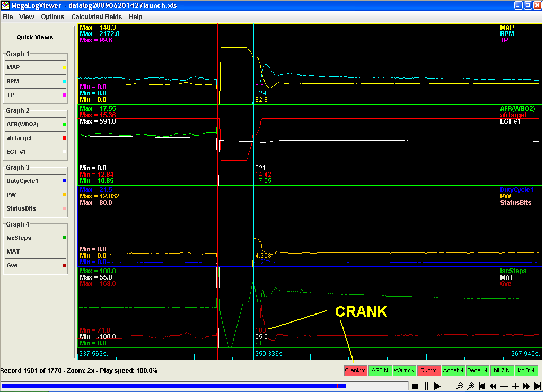
Task: Click the Accel:N status indicator
Action: [453, 370]
